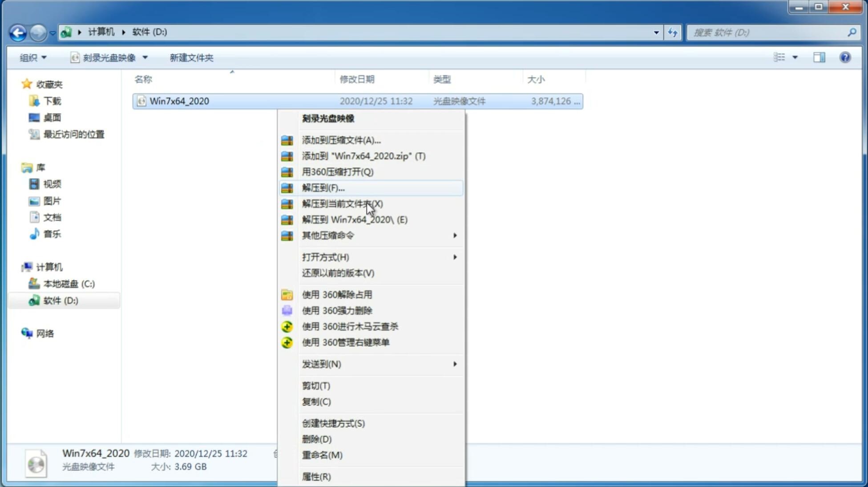Expand 发送到 submenu arrow
The width and height of the screenshot is (868, 487).
click(454, 364)
